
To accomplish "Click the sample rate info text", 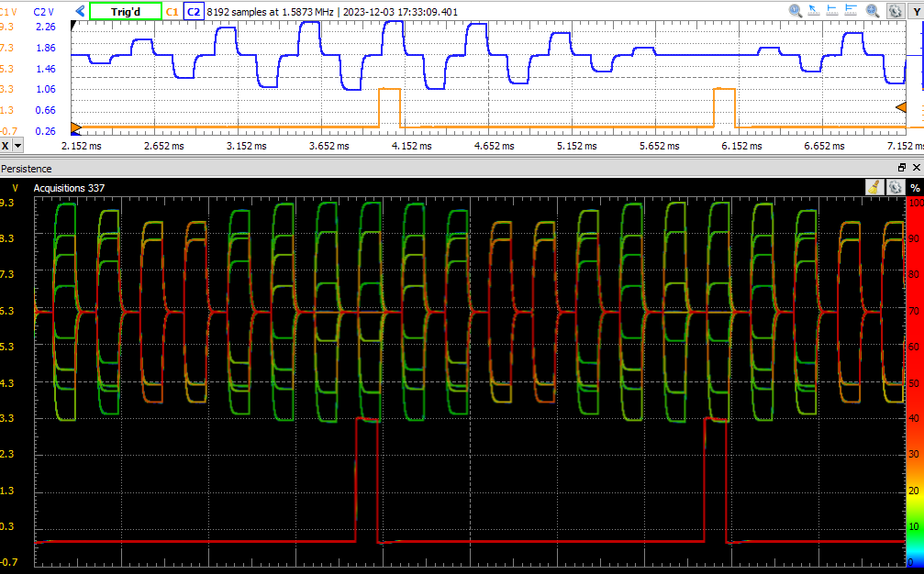I will coord(270,12).
